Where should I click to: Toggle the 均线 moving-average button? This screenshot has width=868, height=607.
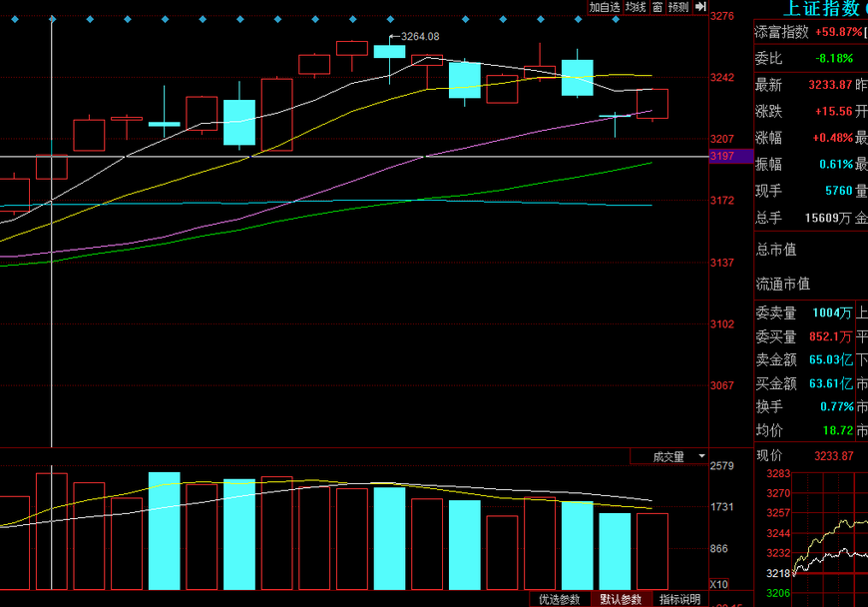636,7
